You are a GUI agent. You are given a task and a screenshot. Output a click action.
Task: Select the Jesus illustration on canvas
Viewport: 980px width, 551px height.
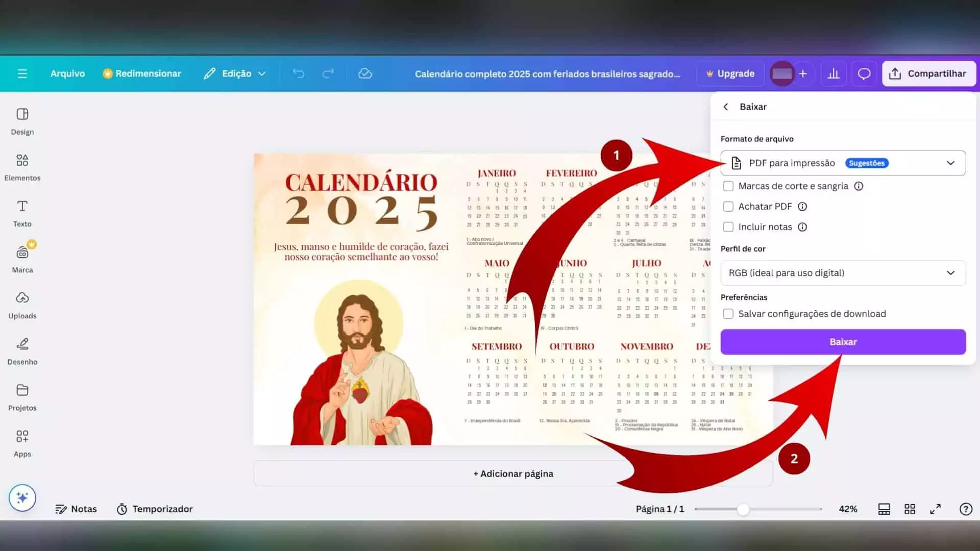(x=361, y=362)
